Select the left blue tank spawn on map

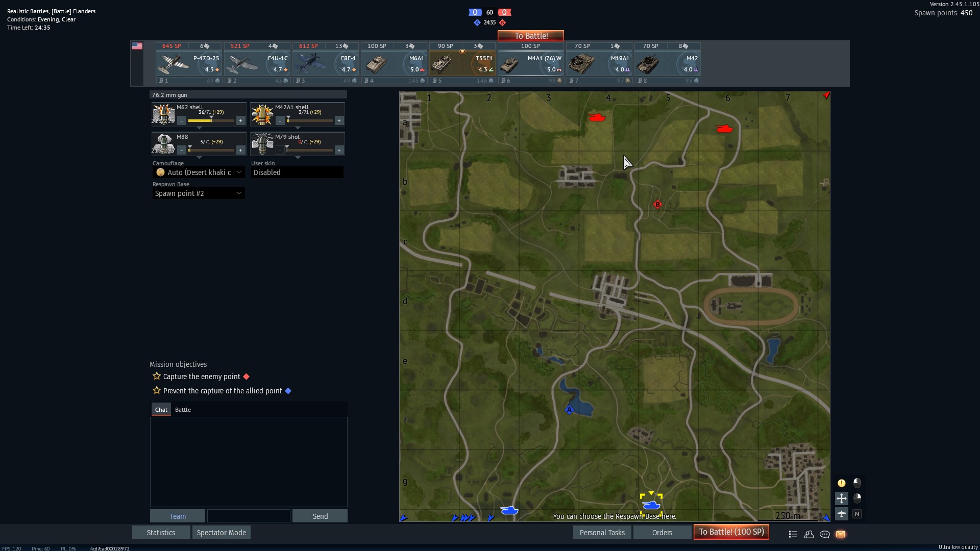click(x=509, y=510)
